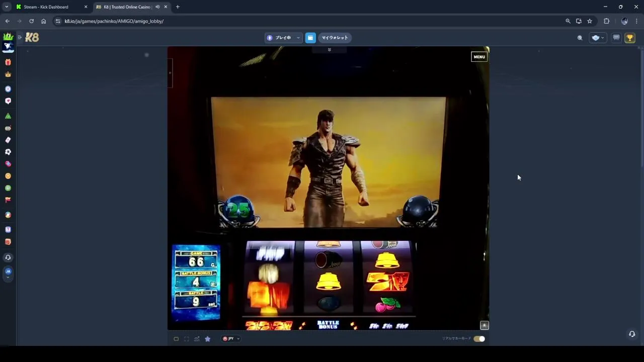644x362 pixels.
Task: Open Chrome tab search dropdown arrow
Action: (7, 7)
